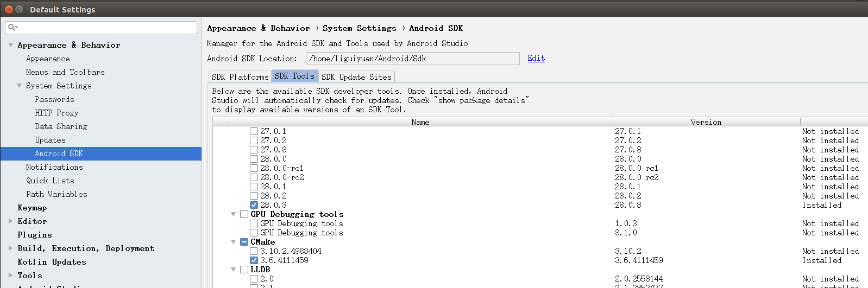Uncheck installed build tools 28.0.3

point(254,205)
